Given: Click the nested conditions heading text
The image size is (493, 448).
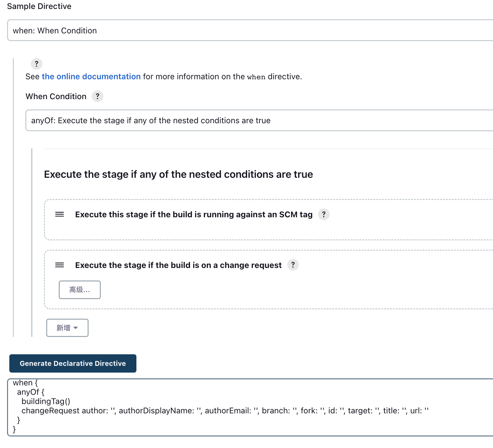Looking at the screenshot, I should [178, 174].
